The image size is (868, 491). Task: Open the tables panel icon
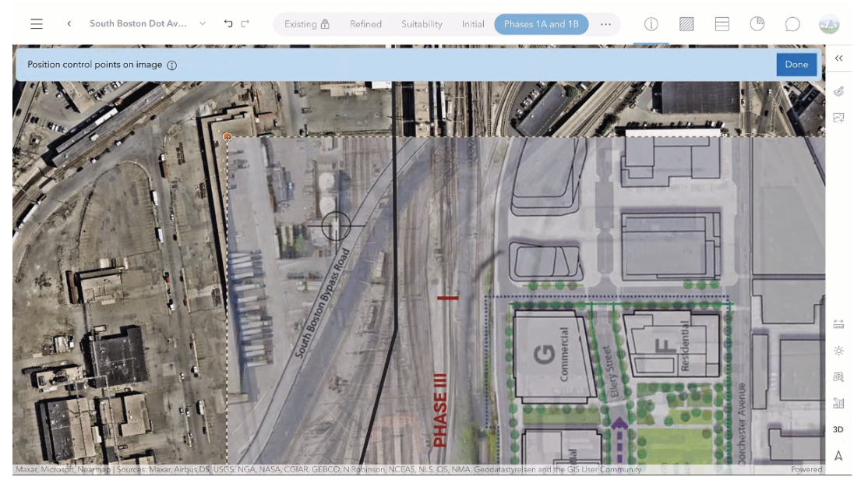(722, 23)
